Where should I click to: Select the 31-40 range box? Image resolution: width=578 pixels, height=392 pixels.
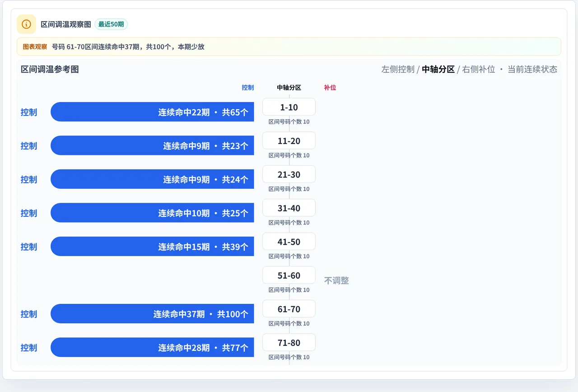[289, 208]
